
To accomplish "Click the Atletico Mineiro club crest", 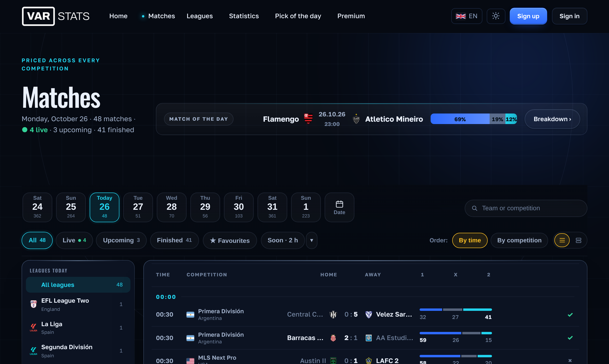I will click(356, 119).
